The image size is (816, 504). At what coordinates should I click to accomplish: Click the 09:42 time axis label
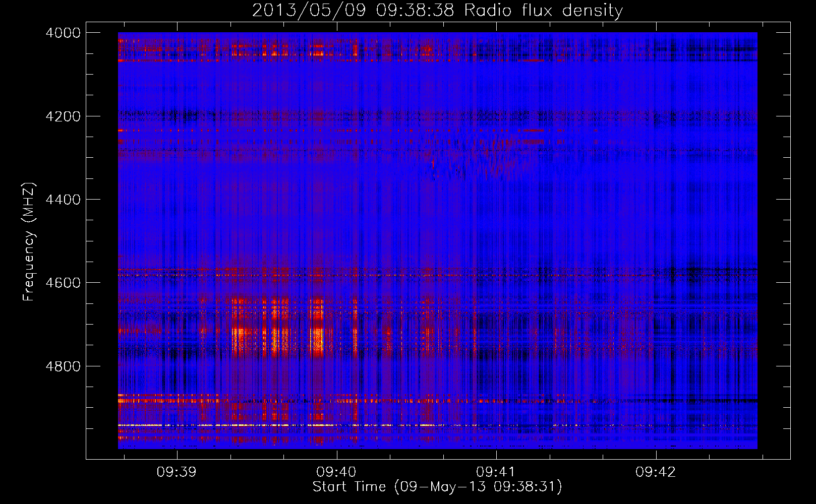pos(656,472)
